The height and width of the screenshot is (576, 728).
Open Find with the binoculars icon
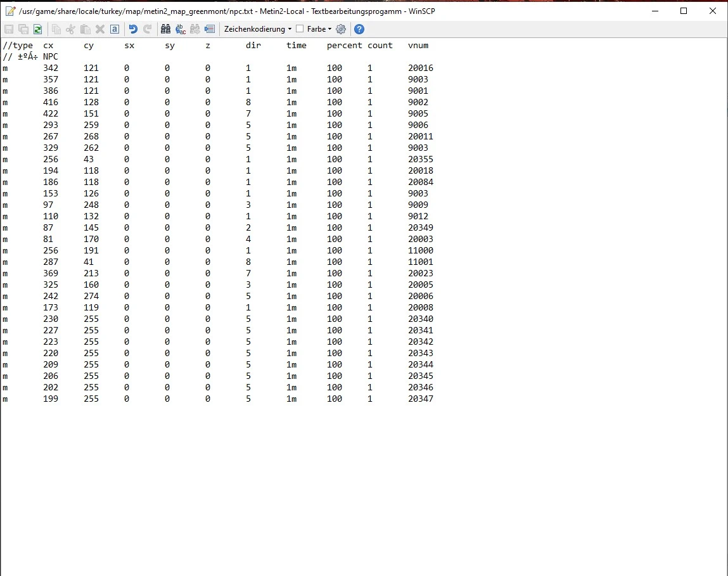165,29
